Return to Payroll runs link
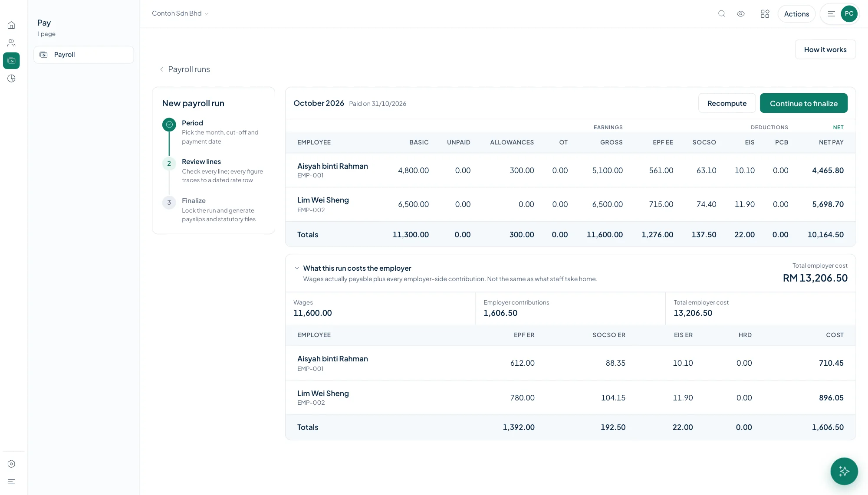 click(x=189, y=69)
